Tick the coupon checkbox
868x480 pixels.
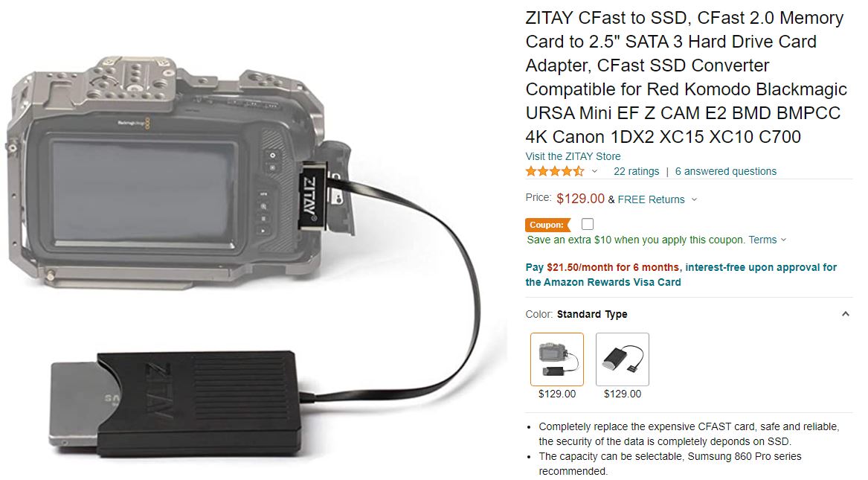pyautogui.click(x=588, y=224)
